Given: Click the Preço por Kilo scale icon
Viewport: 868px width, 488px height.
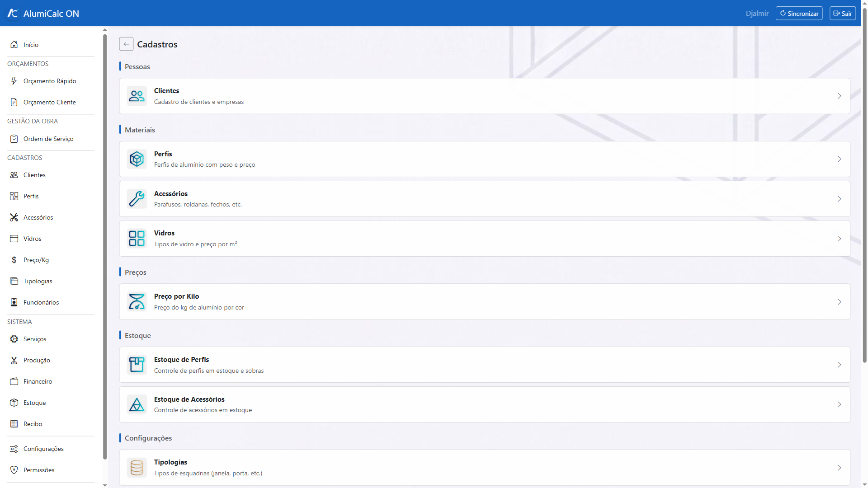Looking at the screenshot, I should (x=137, y=301).
